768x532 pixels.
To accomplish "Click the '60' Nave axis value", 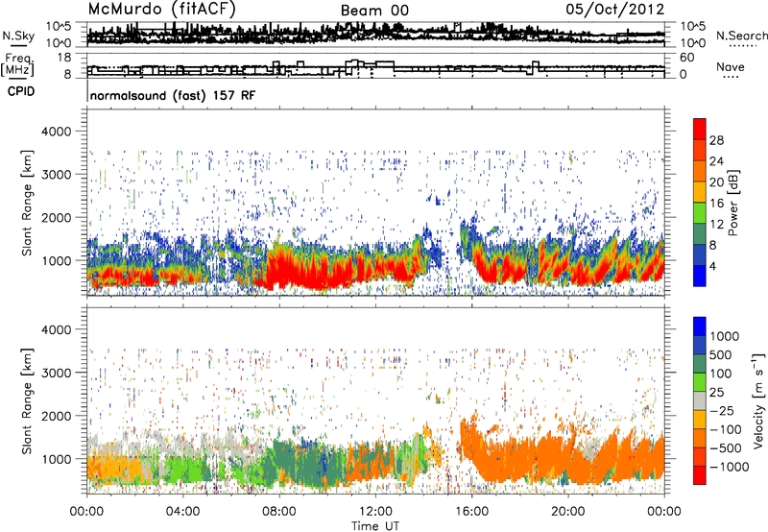I will [x=687, y=58].
